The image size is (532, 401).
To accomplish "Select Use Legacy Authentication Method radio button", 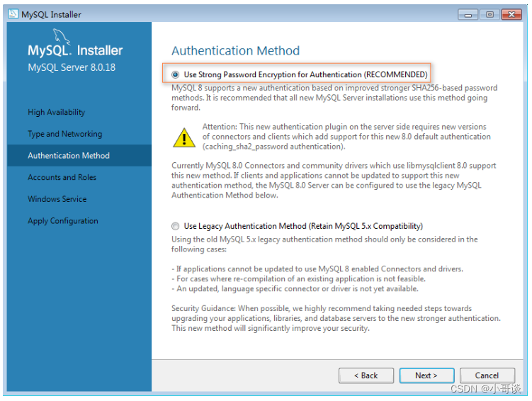I will point(175,226).
